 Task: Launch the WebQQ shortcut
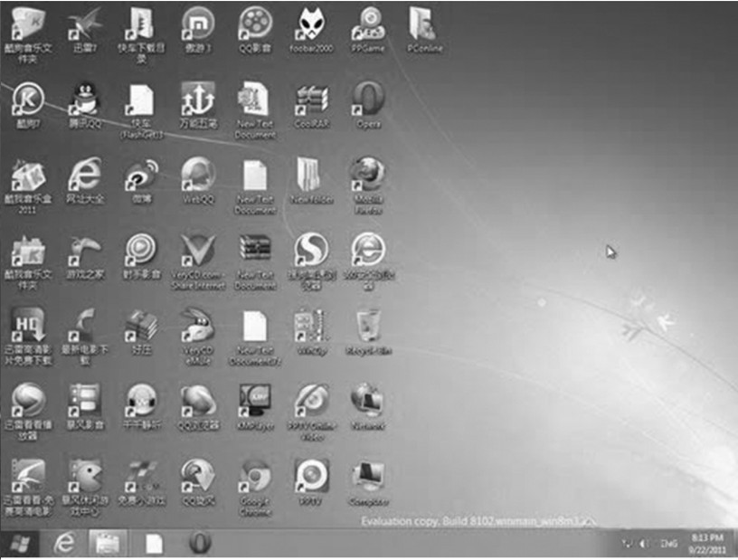tap(198, 181)
